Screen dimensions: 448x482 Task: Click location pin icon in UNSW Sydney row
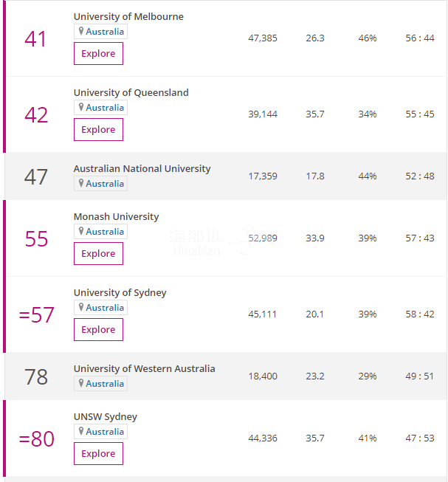81,431
